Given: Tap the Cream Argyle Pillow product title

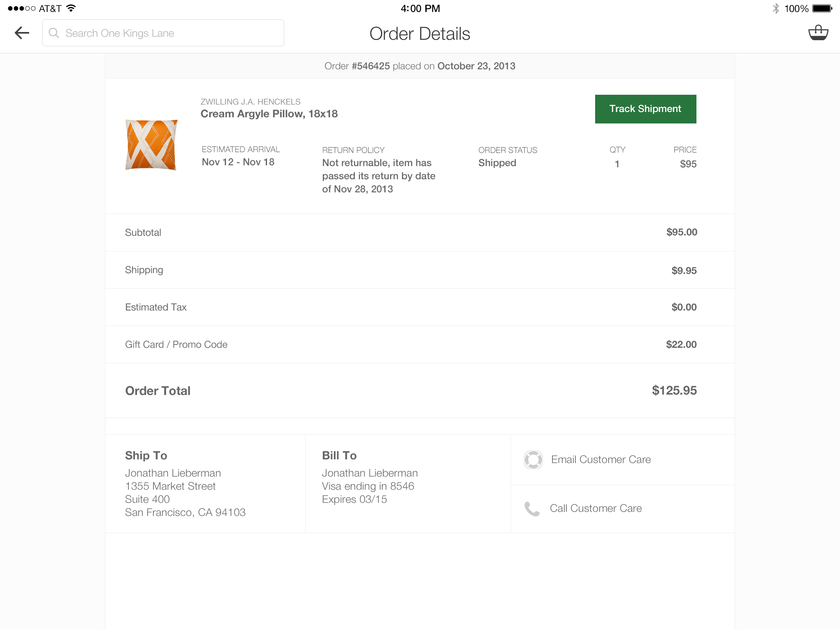Looking at the screenshot, I should (269, 114).
